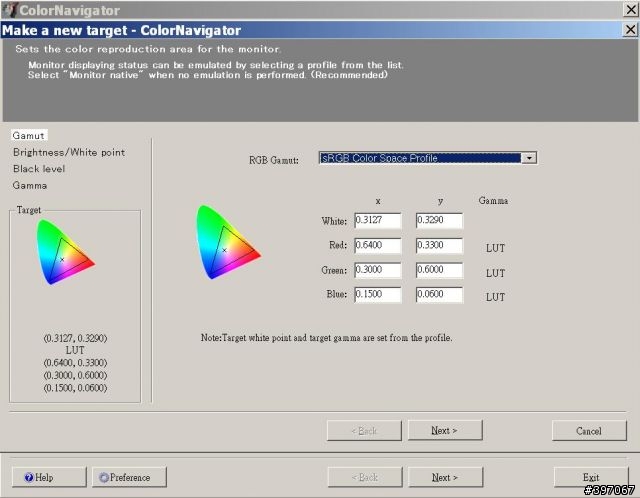Open Help from the bottom bar
640x498 pixels.
pos(49,477)
